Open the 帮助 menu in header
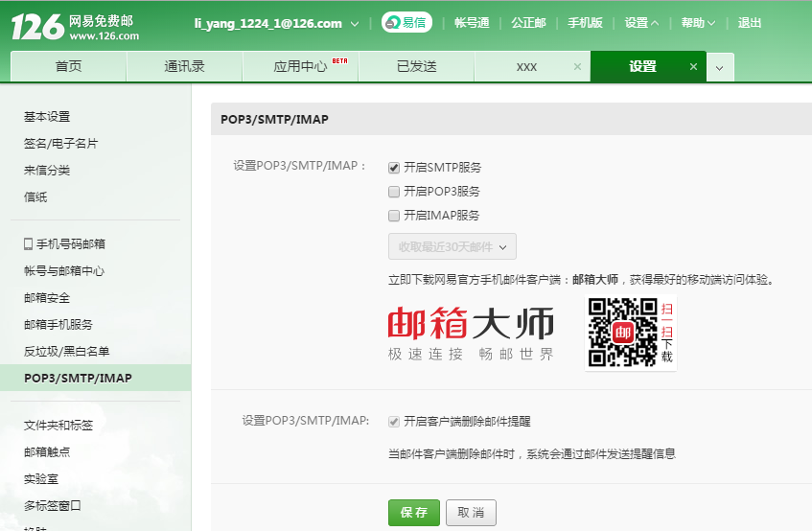 [698, 23]
